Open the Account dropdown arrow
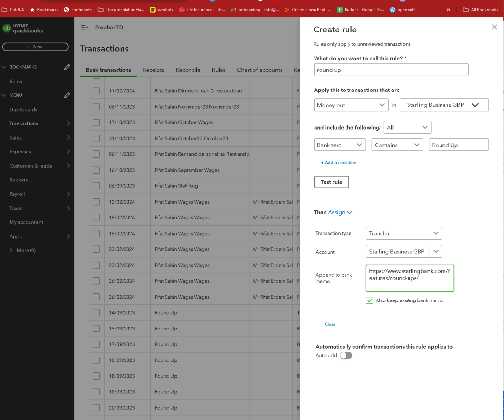 coord(436,252)
